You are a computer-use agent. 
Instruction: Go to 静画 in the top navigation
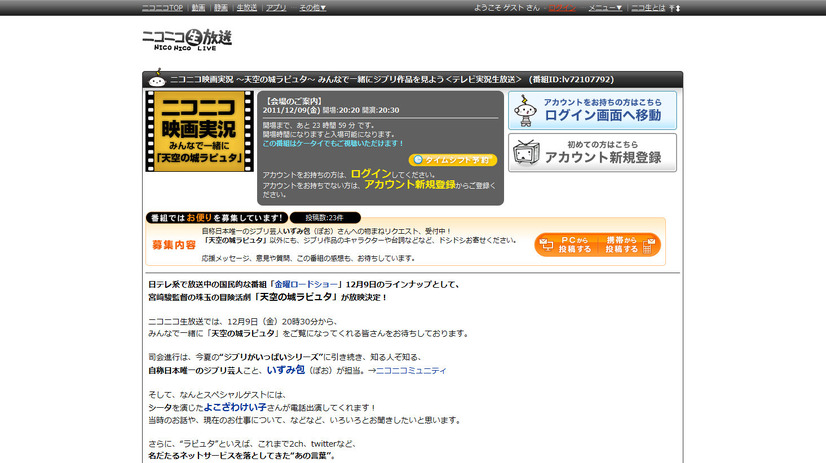tap(221, 8)
